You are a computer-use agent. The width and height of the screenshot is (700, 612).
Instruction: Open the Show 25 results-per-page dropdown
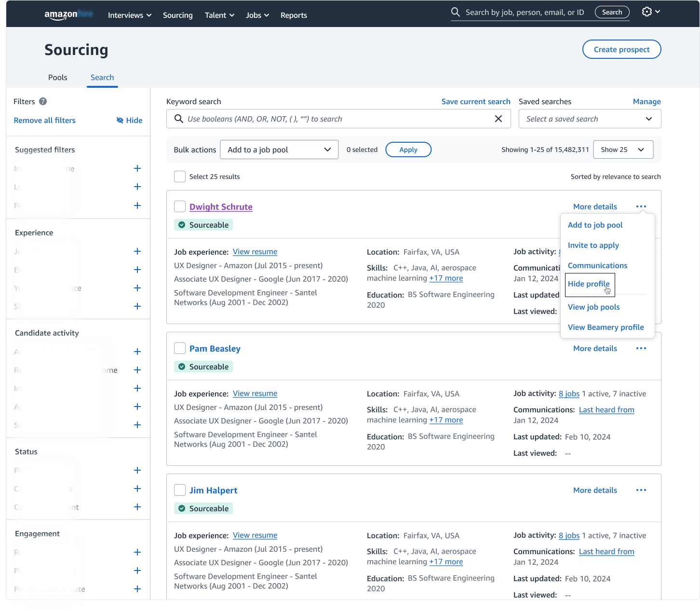(x=623, y=150)
